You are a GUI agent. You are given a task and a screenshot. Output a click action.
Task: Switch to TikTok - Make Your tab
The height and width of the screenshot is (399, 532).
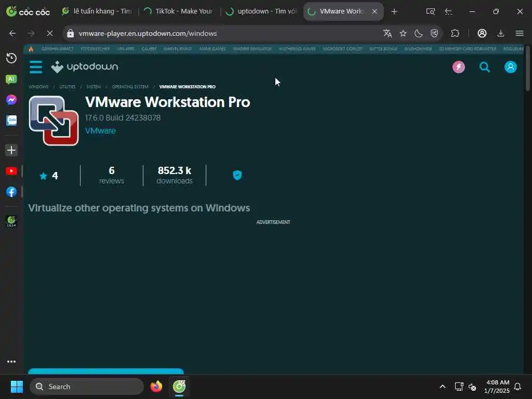coord(179,11)
